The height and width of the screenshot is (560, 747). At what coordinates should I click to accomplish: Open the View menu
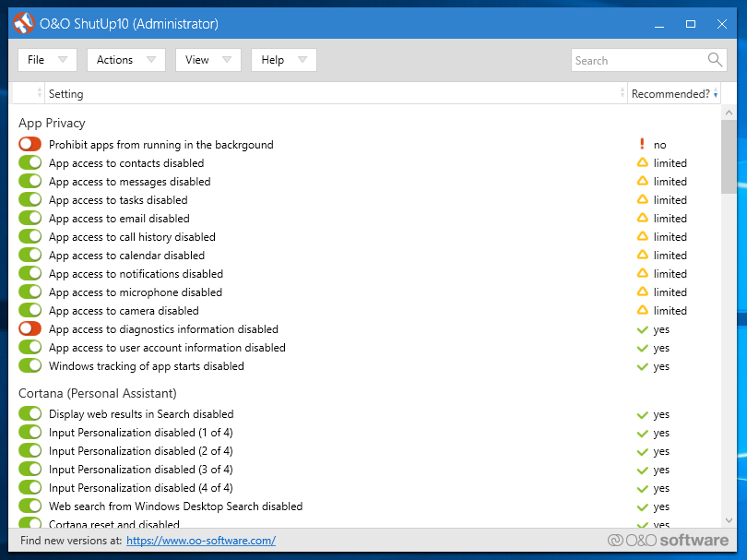(208, 60)
